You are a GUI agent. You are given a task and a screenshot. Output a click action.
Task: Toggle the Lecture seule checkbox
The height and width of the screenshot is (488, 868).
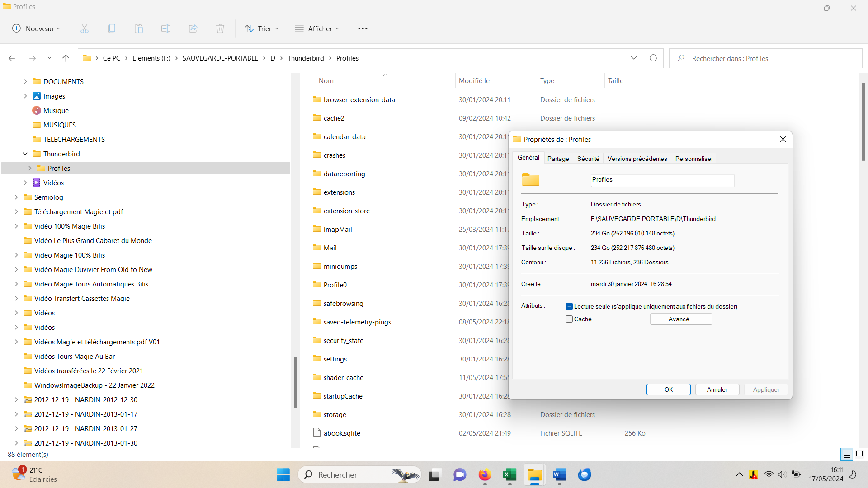pos(569,306)
